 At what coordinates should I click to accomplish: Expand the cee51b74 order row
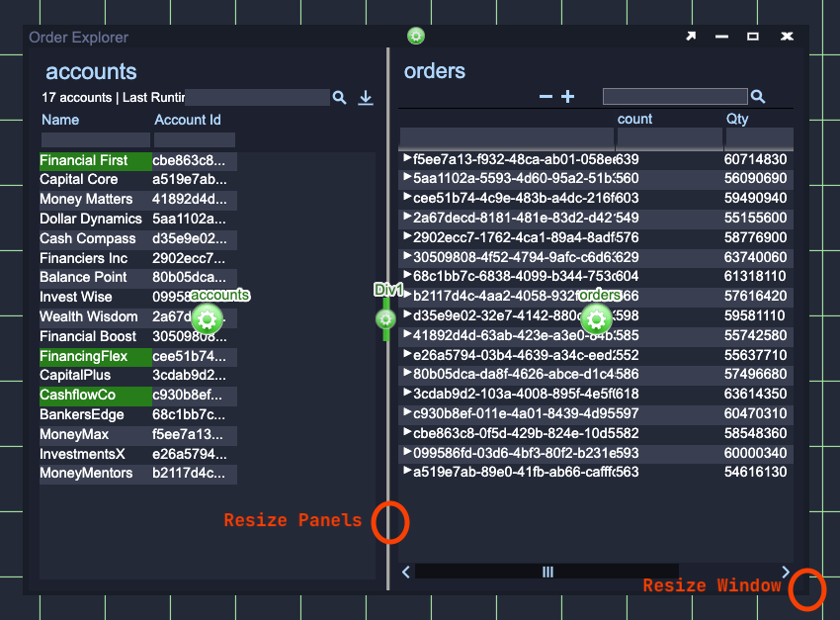[406, 198]
